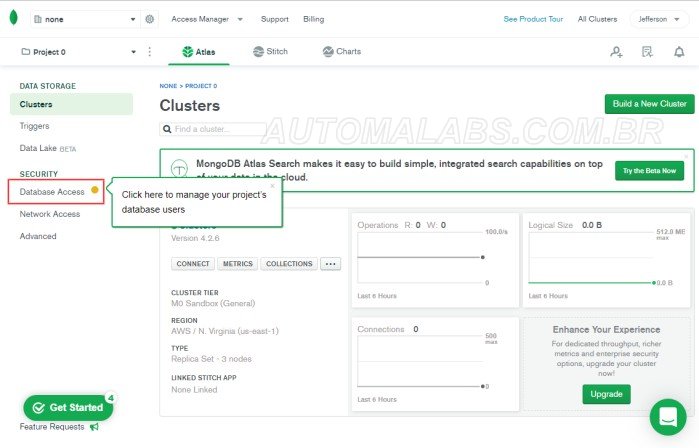Open All Clusters link

(x=597, y=19)
